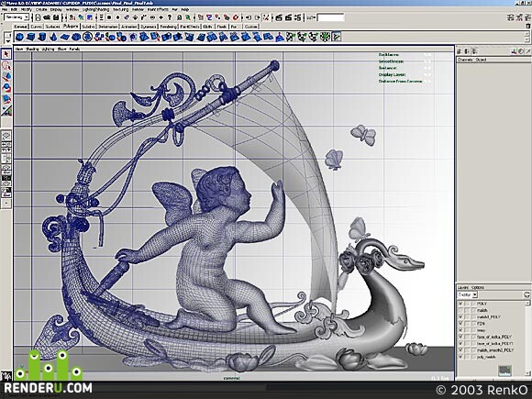The height and width of the screenshot is (399, 532).
Task: Create a polygon cylinder from the shelf
Action: tap(42, 37)
